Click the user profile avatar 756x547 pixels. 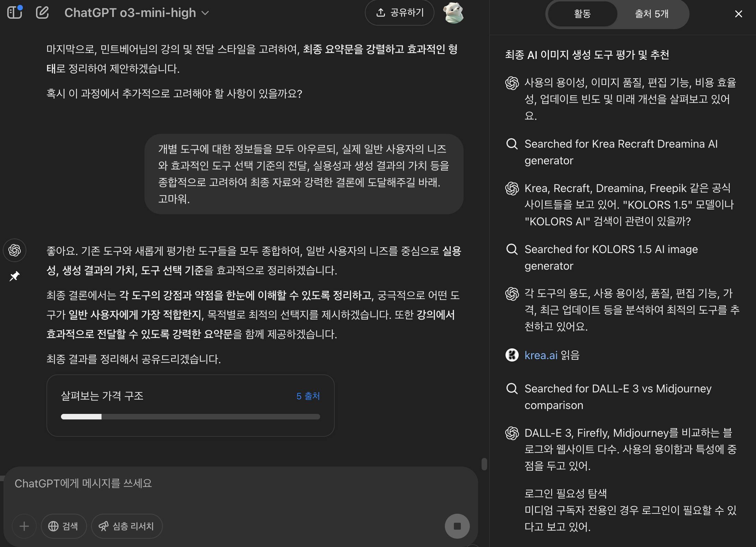pyautogui.click(x=453, y=13)
